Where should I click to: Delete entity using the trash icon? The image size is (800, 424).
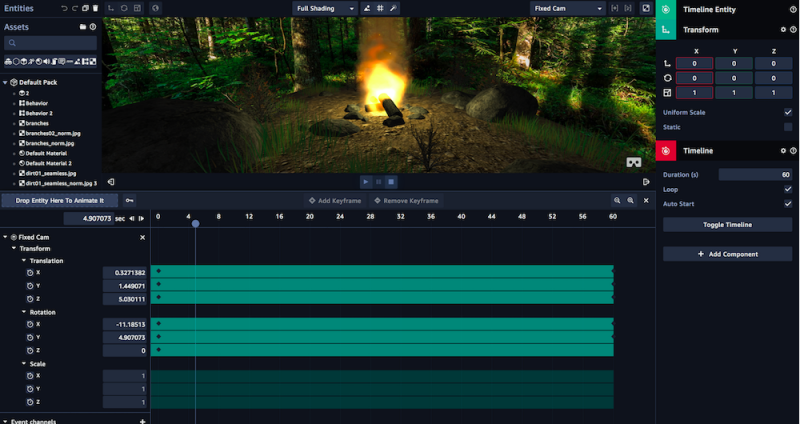[x=96, y=8]
